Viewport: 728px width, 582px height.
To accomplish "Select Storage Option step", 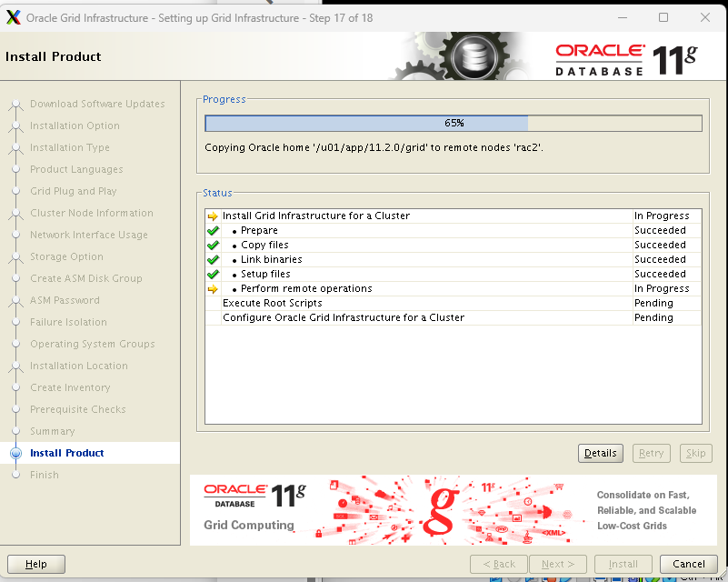I will (66, 256).
